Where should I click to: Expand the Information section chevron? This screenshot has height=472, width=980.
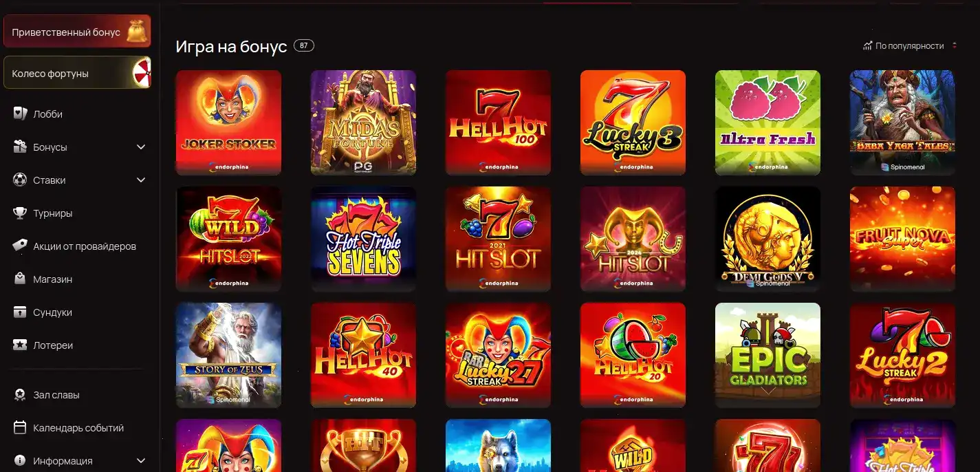(x=141, y=460)
